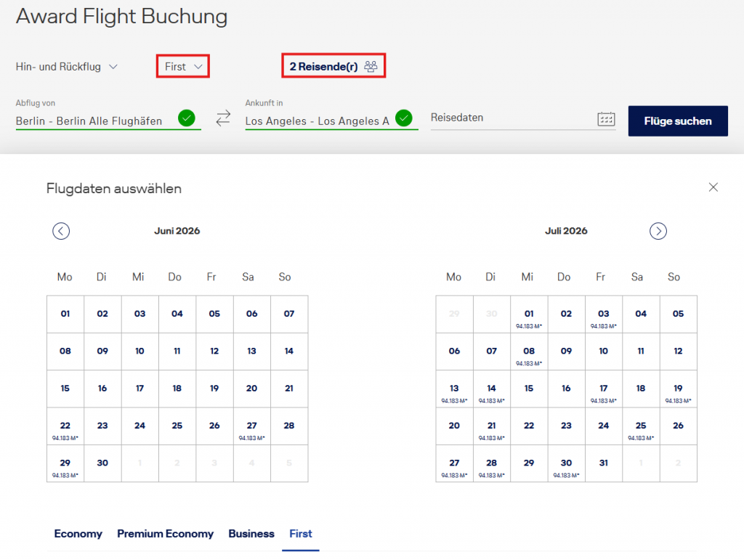Select June 27 with award miles
The height and width of the screenshot is (560, 744).
pyautogui.click(x=251, y=426)
